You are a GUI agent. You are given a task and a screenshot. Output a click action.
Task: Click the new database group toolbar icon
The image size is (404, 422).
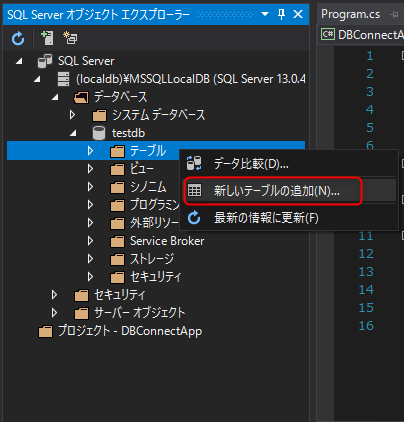70,38
